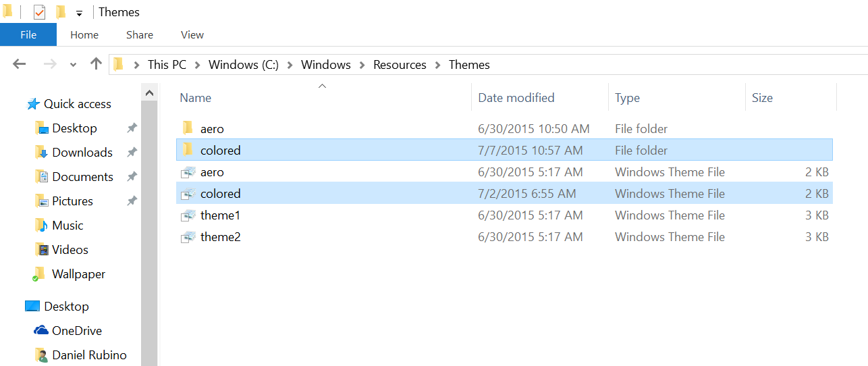Expand chevron before This PC in breadcrumb
Image resolution: width=868 pixels, height=366 pixels.
(137, 65)
